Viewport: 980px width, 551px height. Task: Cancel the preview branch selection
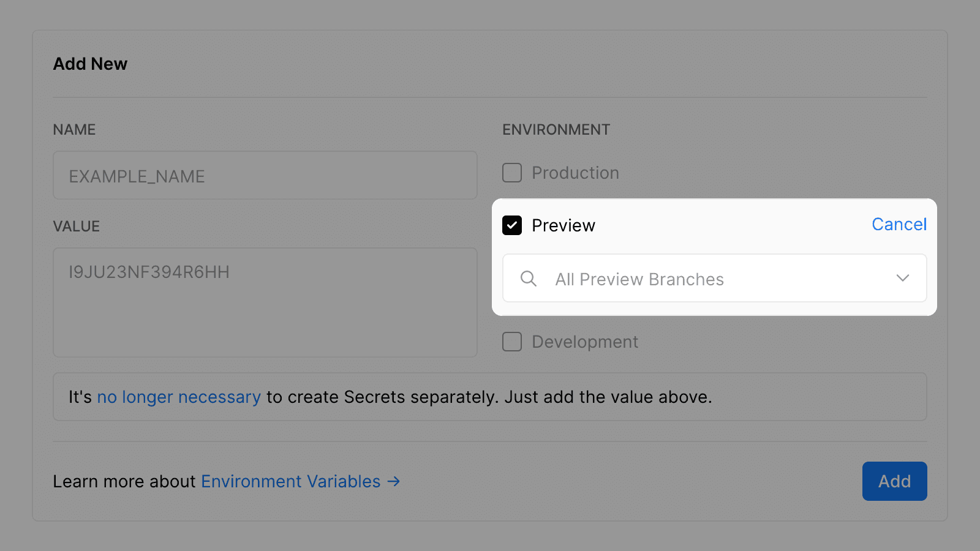[x=899, y=225]
